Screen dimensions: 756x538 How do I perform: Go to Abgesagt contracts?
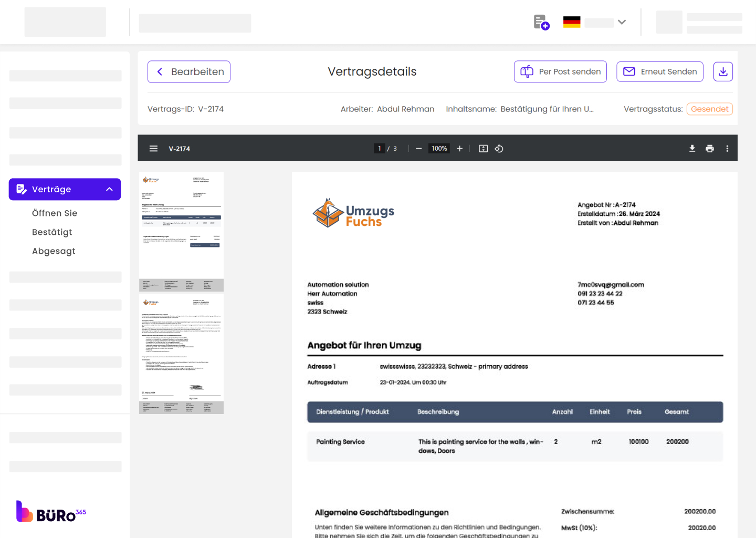[54, 251]
